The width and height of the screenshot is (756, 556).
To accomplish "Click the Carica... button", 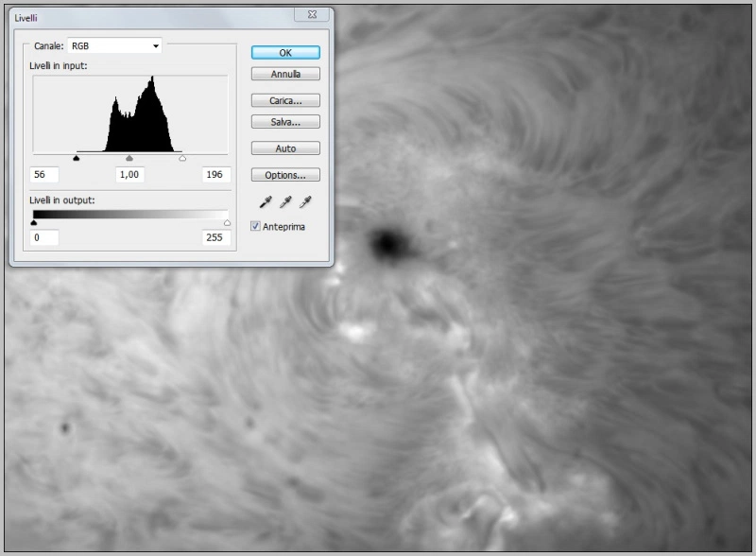I will [x=285, y=100].
